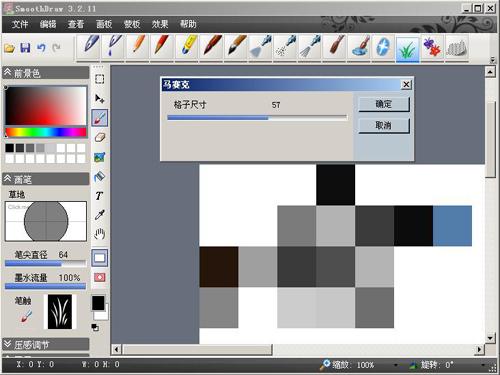Select the paint bucket fill tool
500x375 pixels.
100,176
